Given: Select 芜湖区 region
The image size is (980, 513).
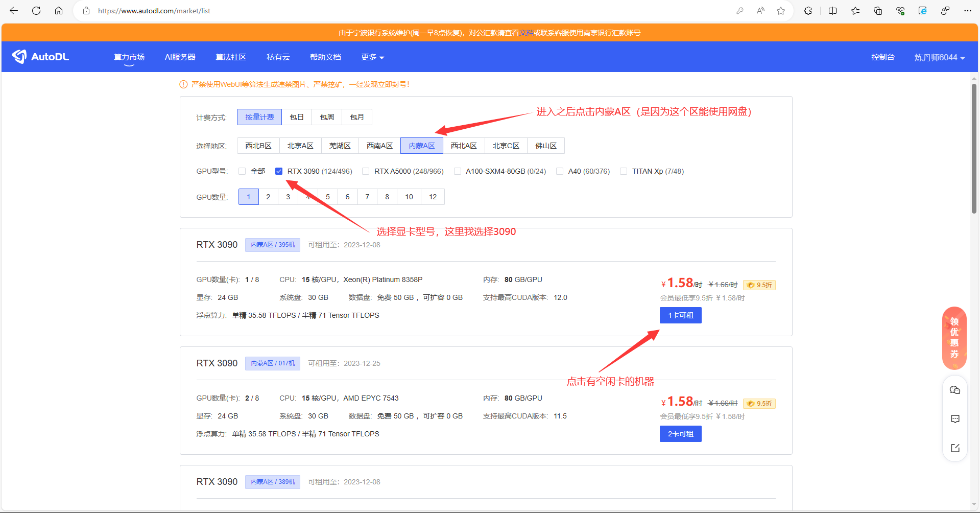Looking at the screenshot, I should [340, 146].
